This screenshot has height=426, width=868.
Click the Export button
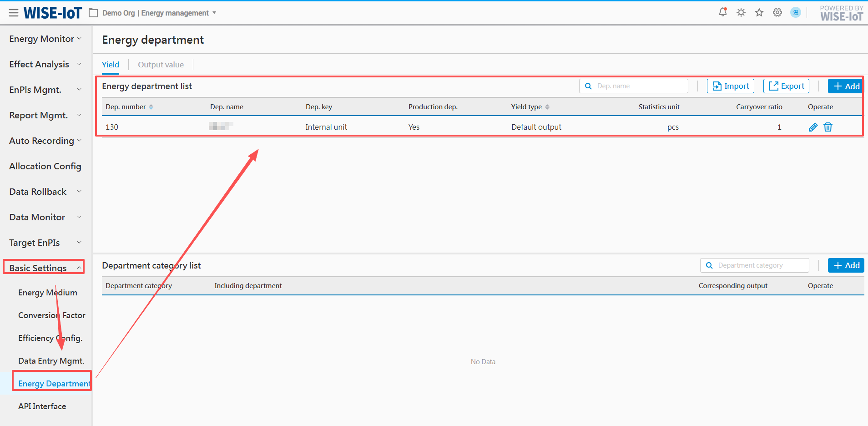(786, 86)
